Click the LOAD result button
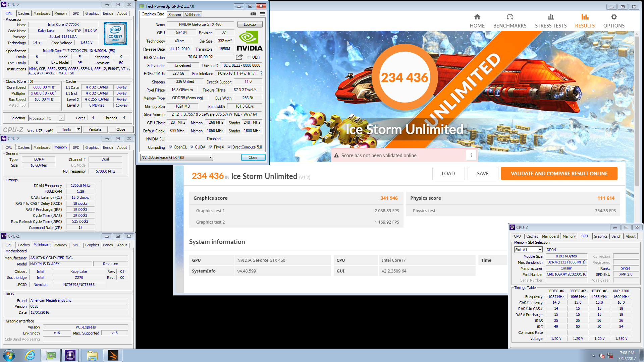This screenshot has height=362, width=644. tap(448, 174)
